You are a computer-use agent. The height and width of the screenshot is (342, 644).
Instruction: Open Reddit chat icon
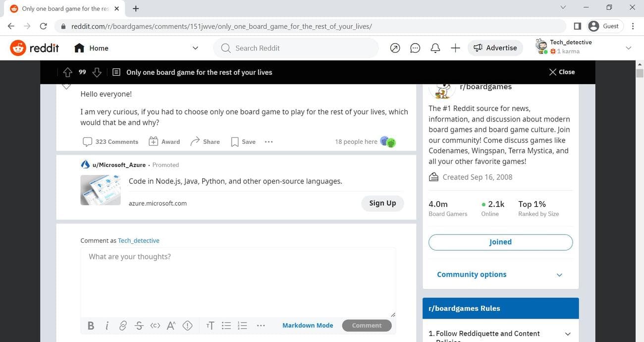415,48
